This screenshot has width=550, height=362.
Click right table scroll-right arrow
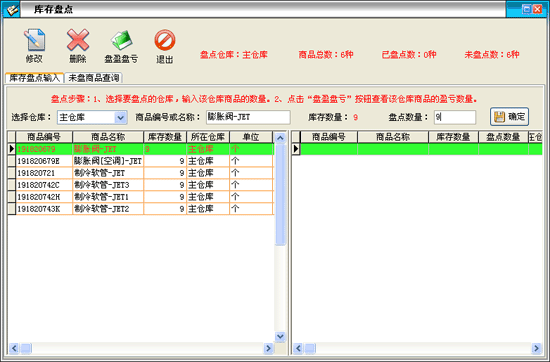(x=536, y=348)
